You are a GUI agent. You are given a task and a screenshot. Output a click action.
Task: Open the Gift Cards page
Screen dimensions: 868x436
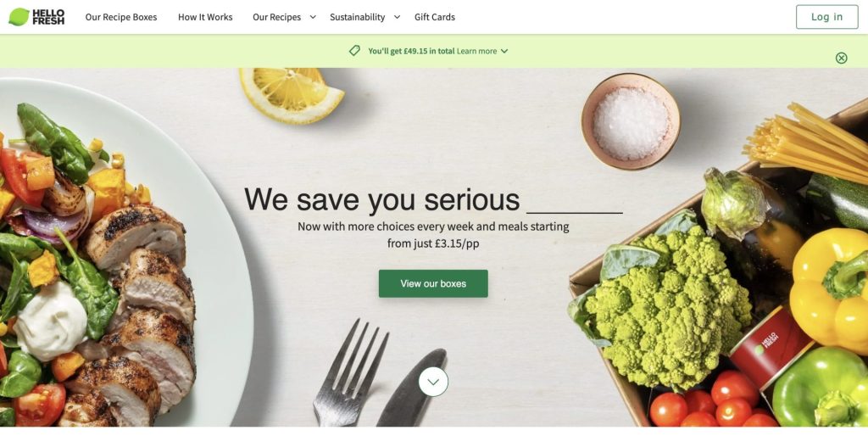click(x=435, y=17)
